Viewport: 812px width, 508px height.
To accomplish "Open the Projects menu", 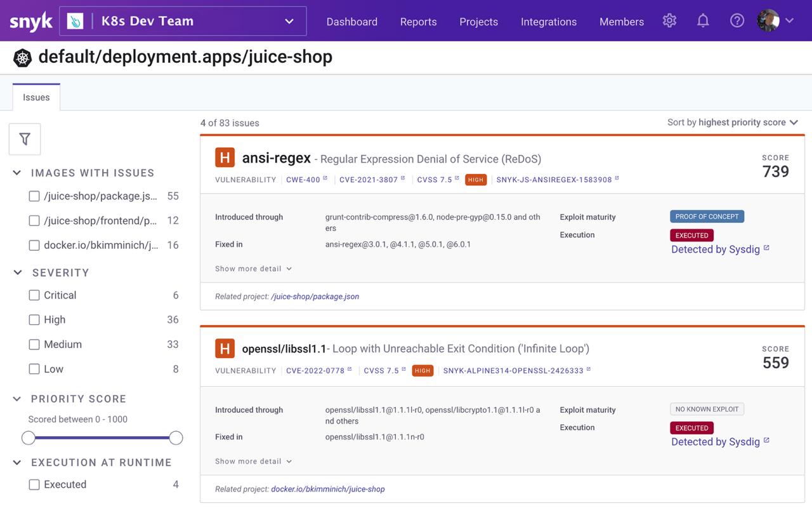I will (x=478, y=22).
